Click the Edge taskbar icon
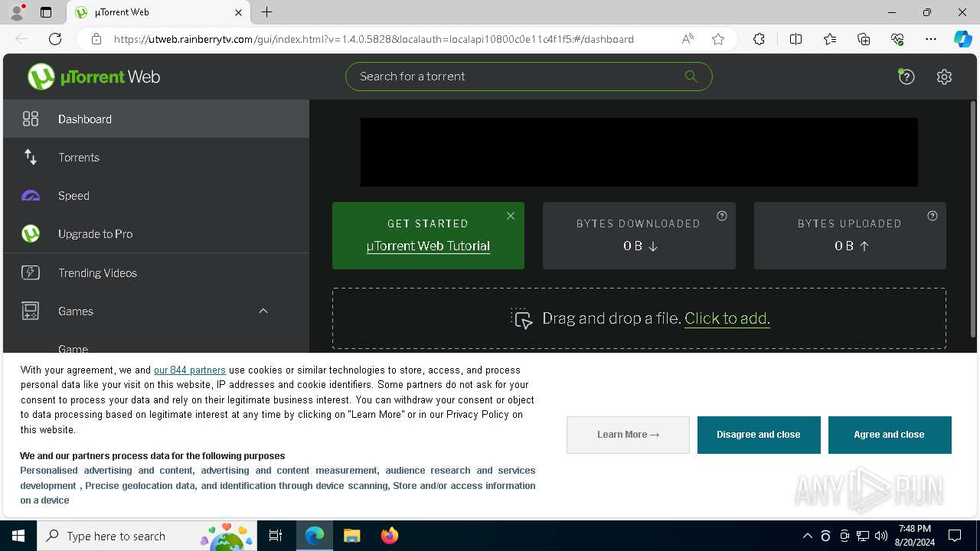 tap(315, 536)
